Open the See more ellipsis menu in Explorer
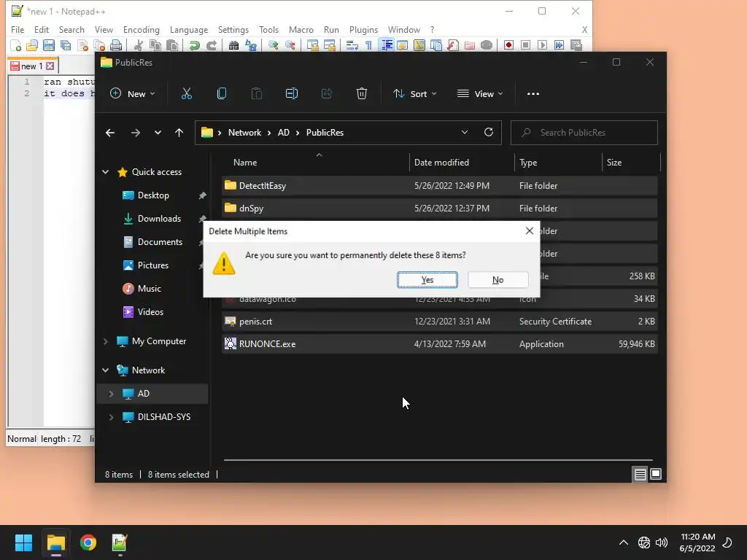The height and width of the screenshot is (560, 747). click(533, 94)
